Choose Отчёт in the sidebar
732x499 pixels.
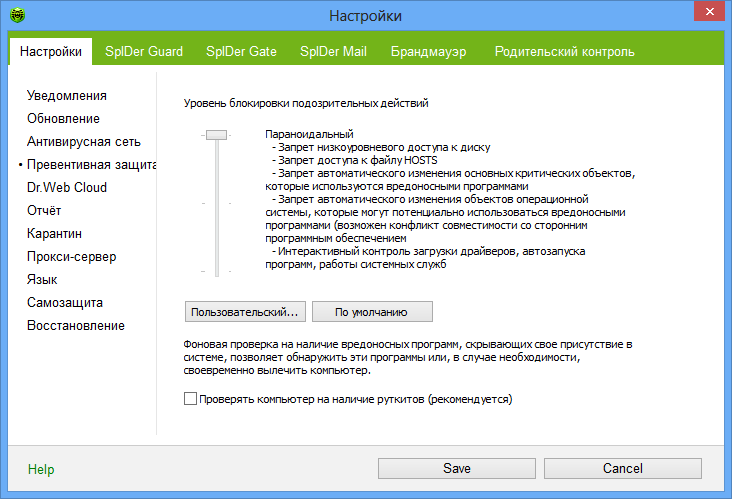click(x=44, y=211)
